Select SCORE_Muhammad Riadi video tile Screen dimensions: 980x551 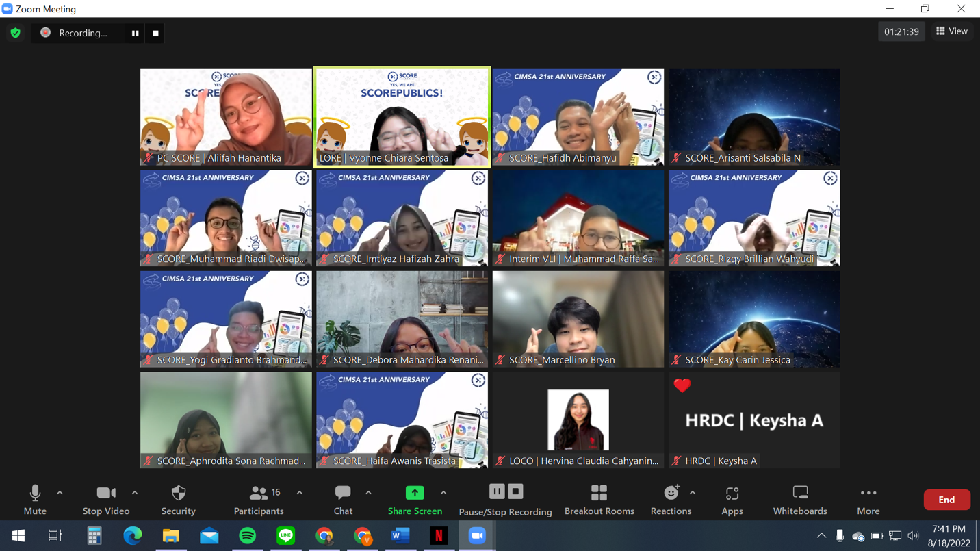[226, 218]
